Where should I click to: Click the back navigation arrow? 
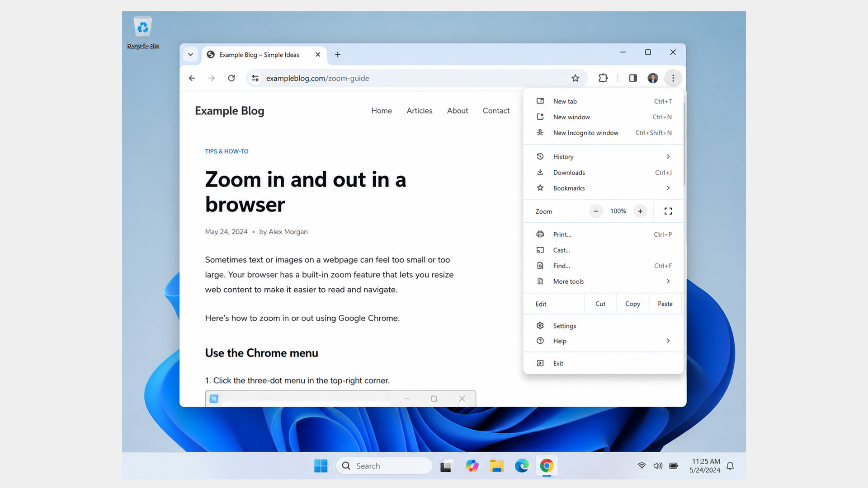(192, 78)
